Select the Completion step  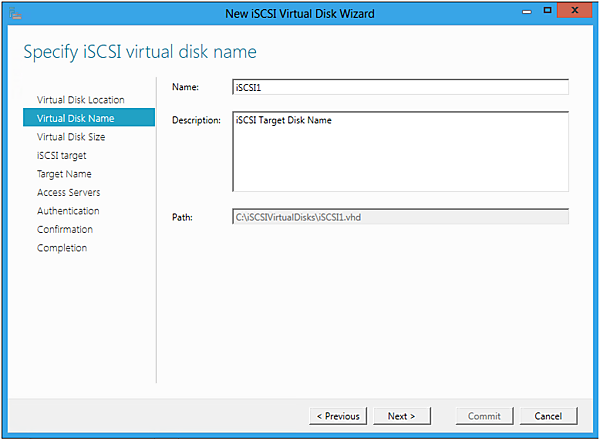[62, 248]
